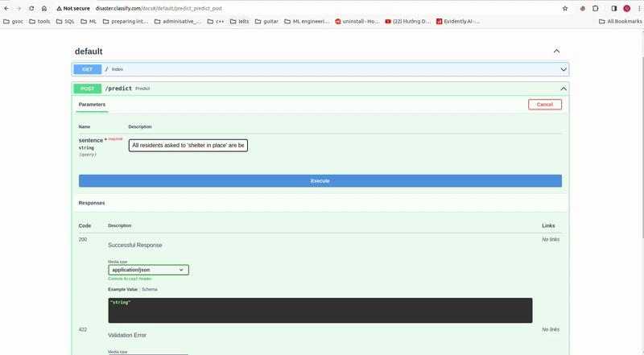
Task: Open the Ielts bookmarks folder
Action: point(239,22)
